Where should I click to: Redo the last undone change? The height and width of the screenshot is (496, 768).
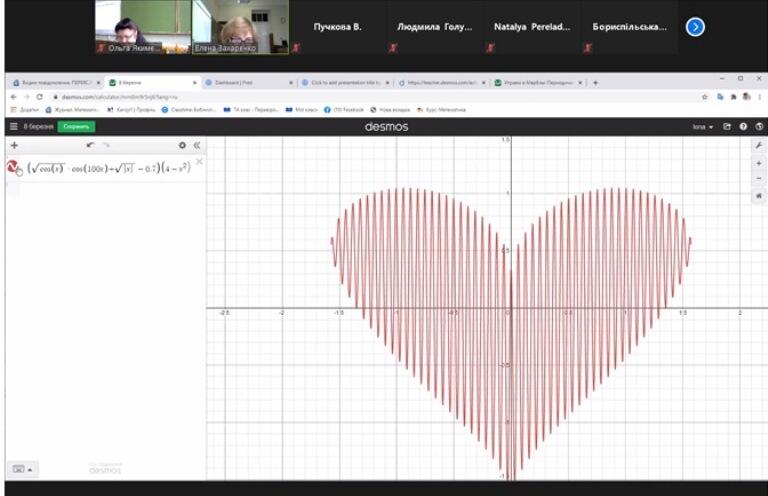pyautogui.click(x=106, y=145)
